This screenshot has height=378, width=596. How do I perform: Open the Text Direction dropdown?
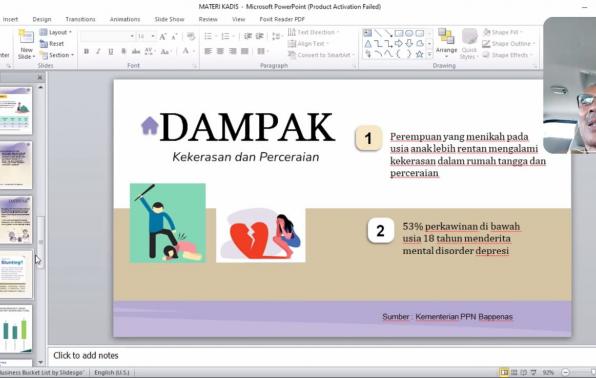(x=313, y=32)
